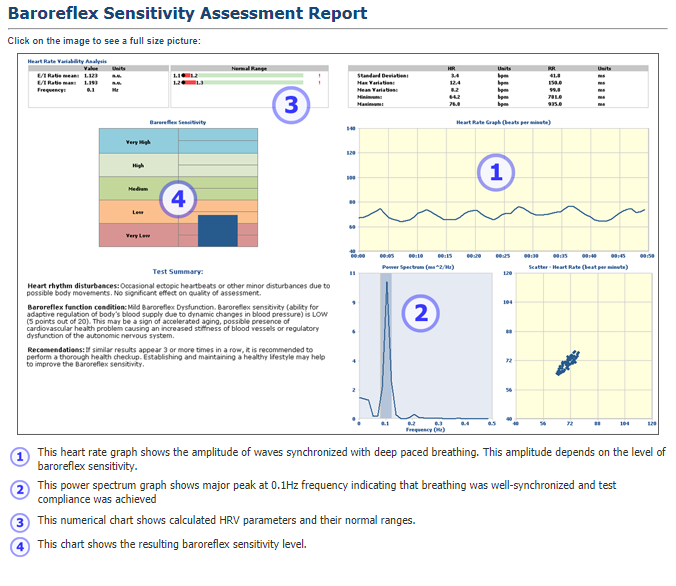Click the circled number 2 on power spectrum
The width and height of the screenshot is (676, 586).
[x=421, y=313]
